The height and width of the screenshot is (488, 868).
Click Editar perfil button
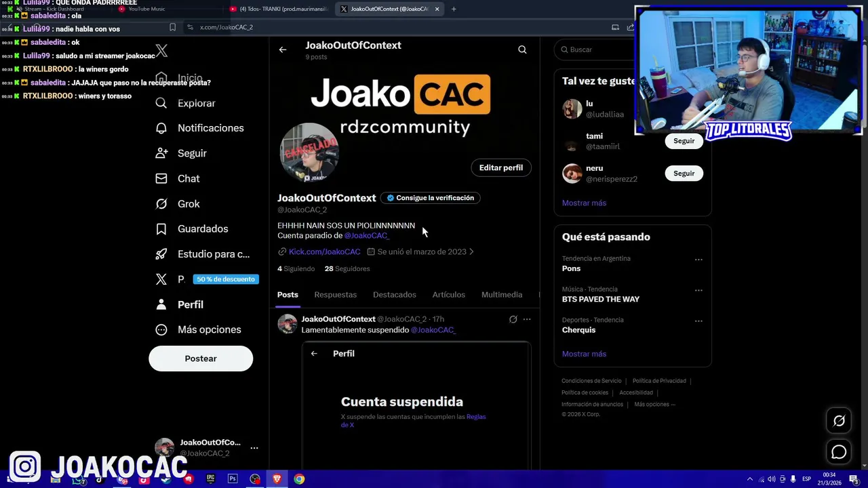coord(501,167)
